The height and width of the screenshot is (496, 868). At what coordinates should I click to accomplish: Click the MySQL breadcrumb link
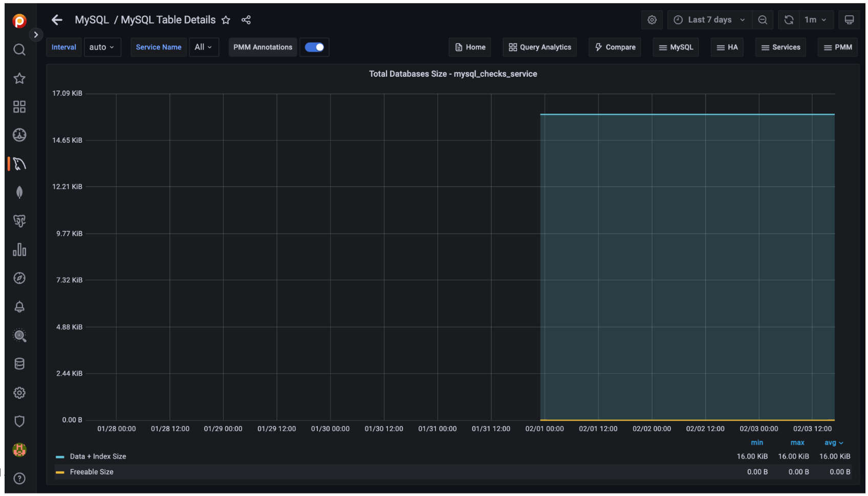92,20
